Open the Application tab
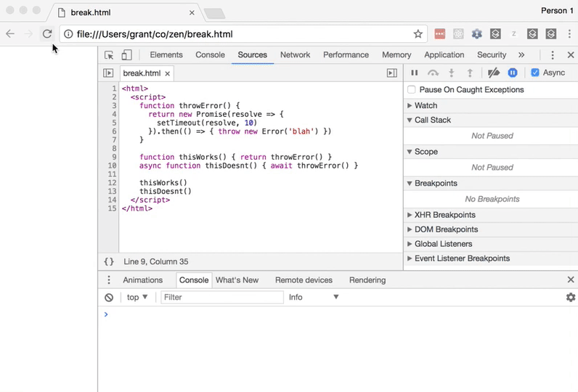Screen dimensions: 578x392 click(444, 55)
